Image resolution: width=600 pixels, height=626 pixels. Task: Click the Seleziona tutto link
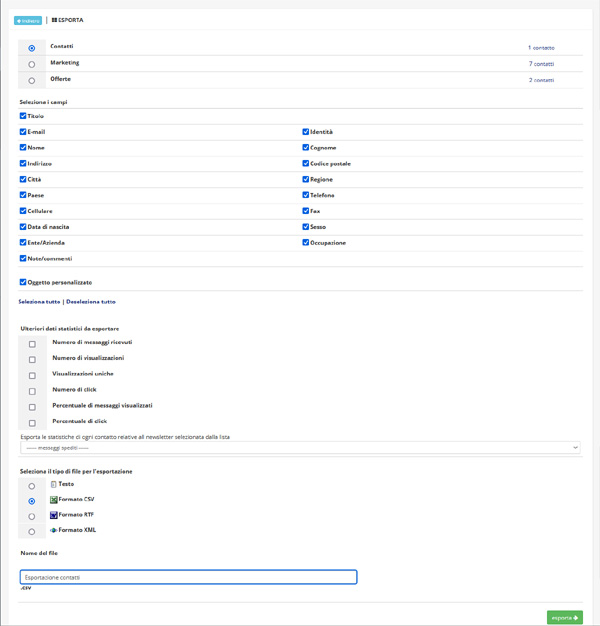click(39, 301)
